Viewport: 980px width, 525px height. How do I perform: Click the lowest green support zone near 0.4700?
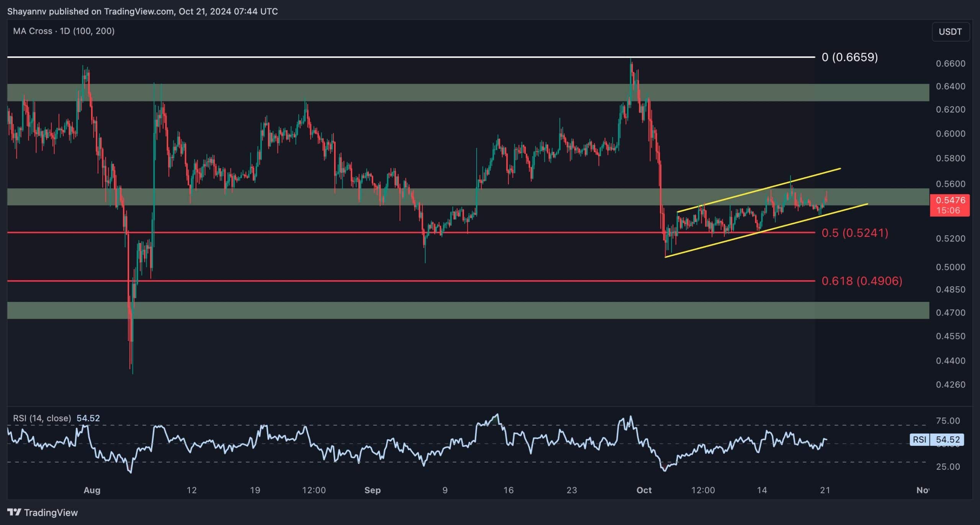[468, 310]
